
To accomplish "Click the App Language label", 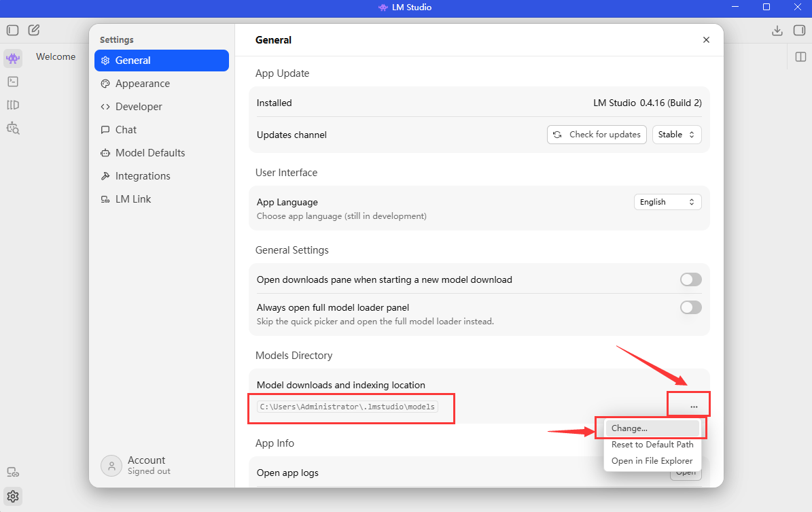I will (287, 202).
